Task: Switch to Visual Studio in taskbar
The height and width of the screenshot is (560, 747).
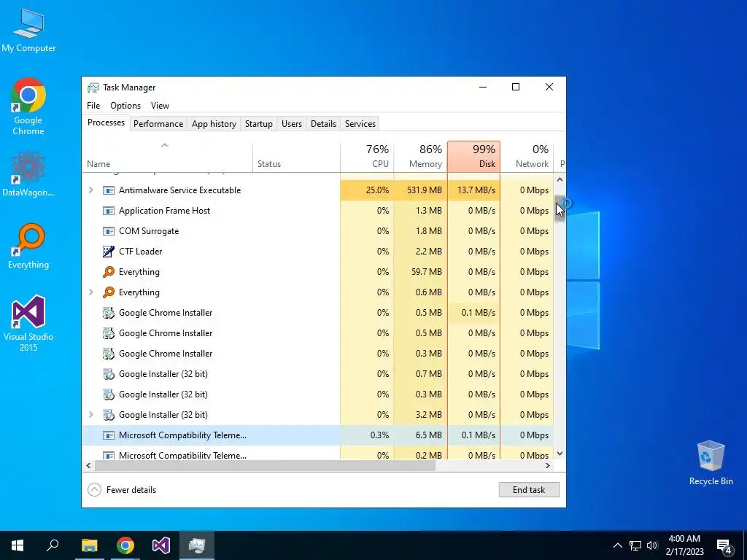Action: click(x=161, y=545)
